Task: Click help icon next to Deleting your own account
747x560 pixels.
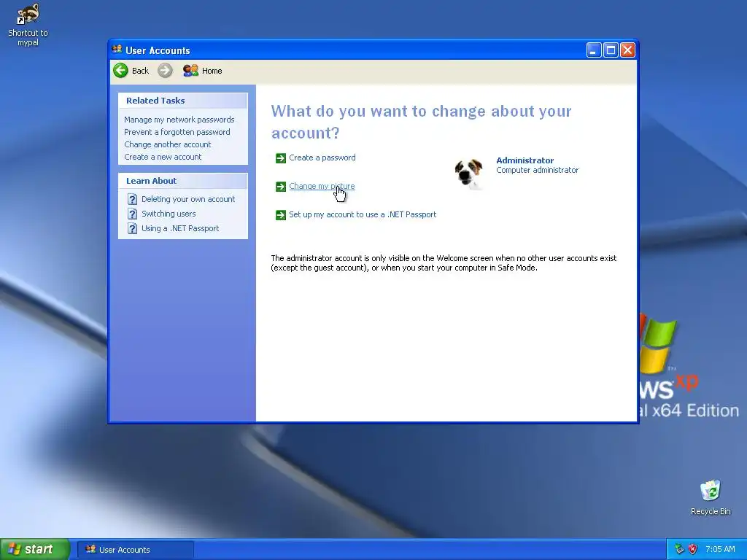Action: point(133,200)
